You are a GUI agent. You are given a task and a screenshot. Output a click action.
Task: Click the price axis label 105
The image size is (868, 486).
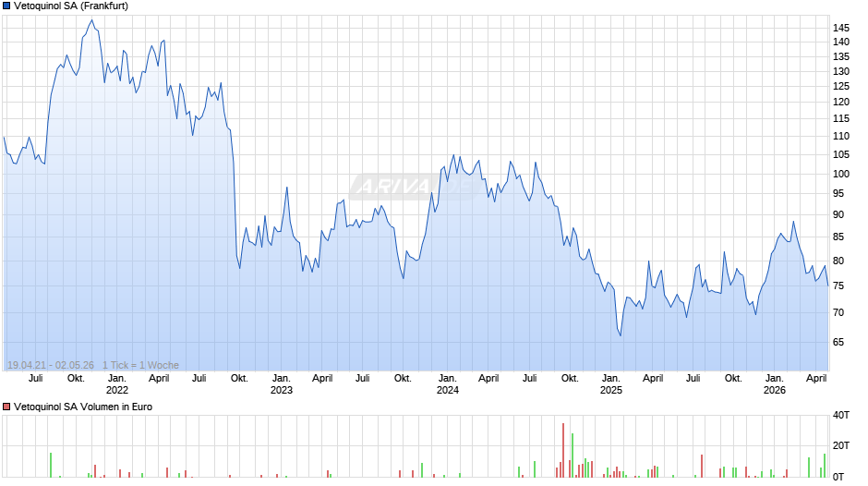click(x=841, y=154)
